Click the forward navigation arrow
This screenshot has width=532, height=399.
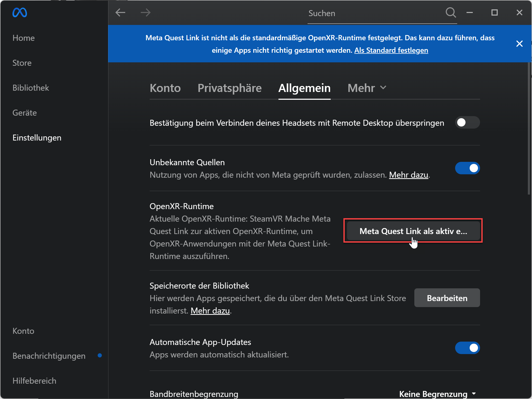click(145, 12)
